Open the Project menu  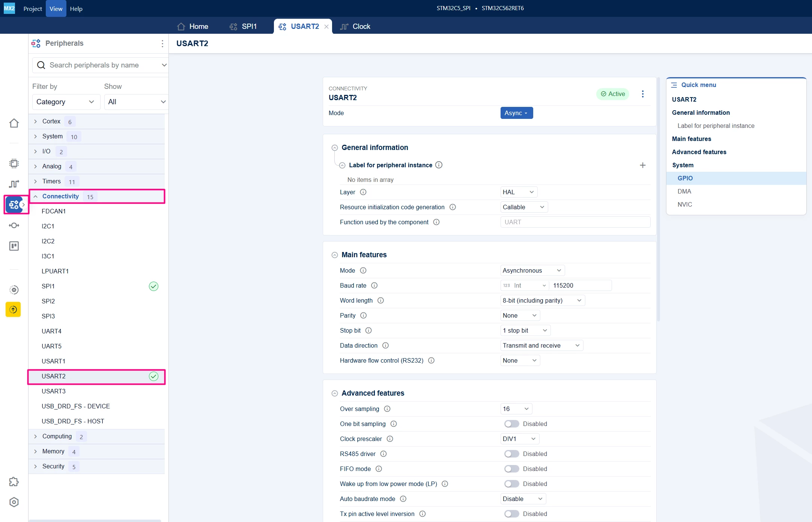click(x=33, y=9)
